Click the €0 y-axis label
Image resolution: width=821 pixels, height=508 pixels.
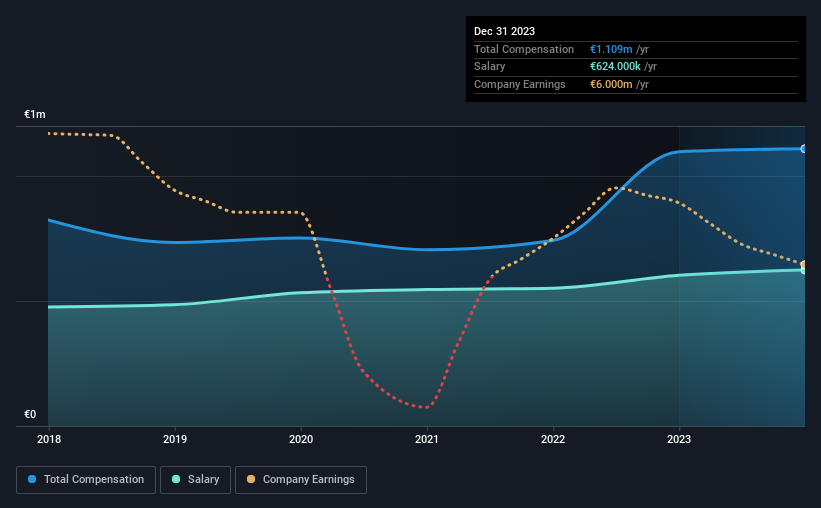pyautogui.click(x=30, y=414)
